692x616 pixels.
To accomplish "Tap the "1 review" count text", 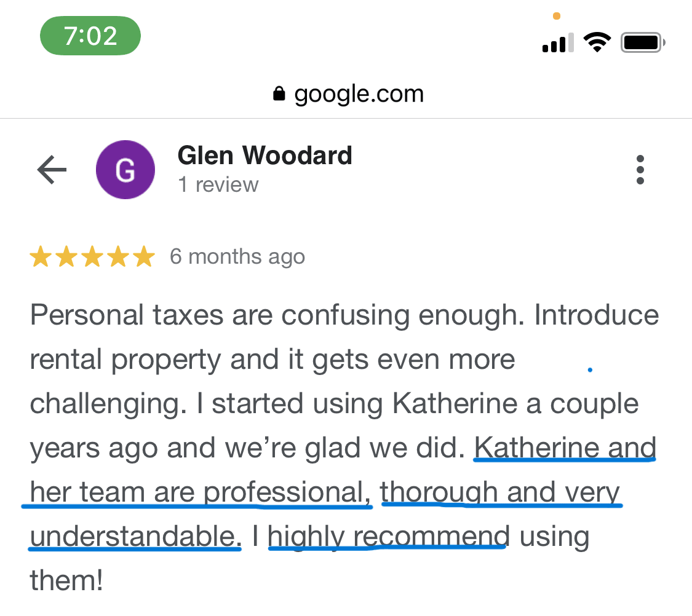I will coord(218,184).
